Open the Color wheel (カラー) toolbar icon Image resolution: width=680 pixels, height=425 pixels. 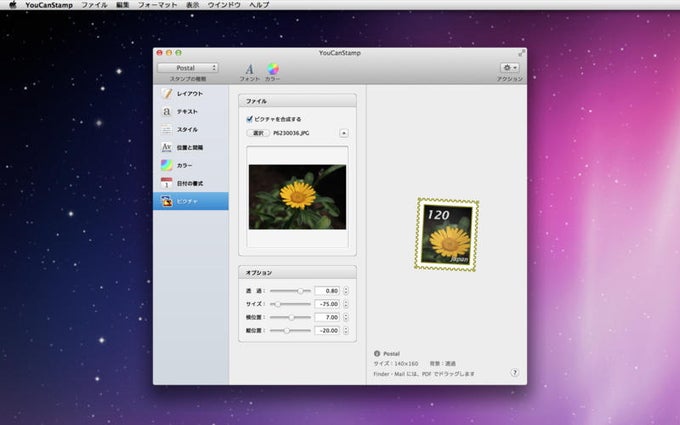[x=272, y=69]
